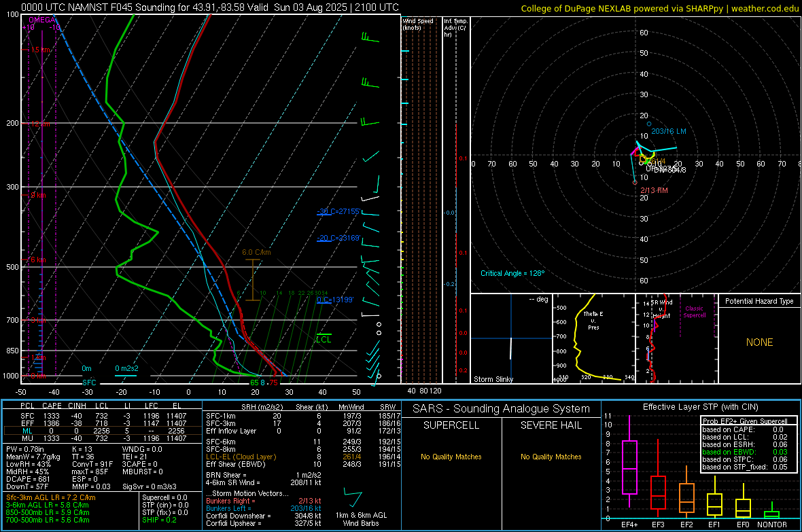Screen dimensions: 802x532
Task: Click the SEVERE HAIL column heading
Action: coord(551,425)
